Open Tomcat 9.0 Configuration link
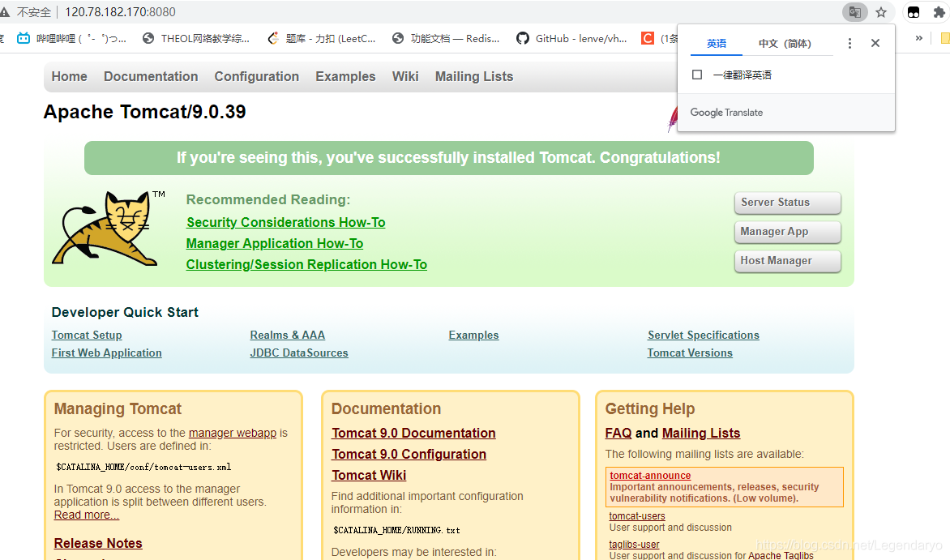 point(409,455)
